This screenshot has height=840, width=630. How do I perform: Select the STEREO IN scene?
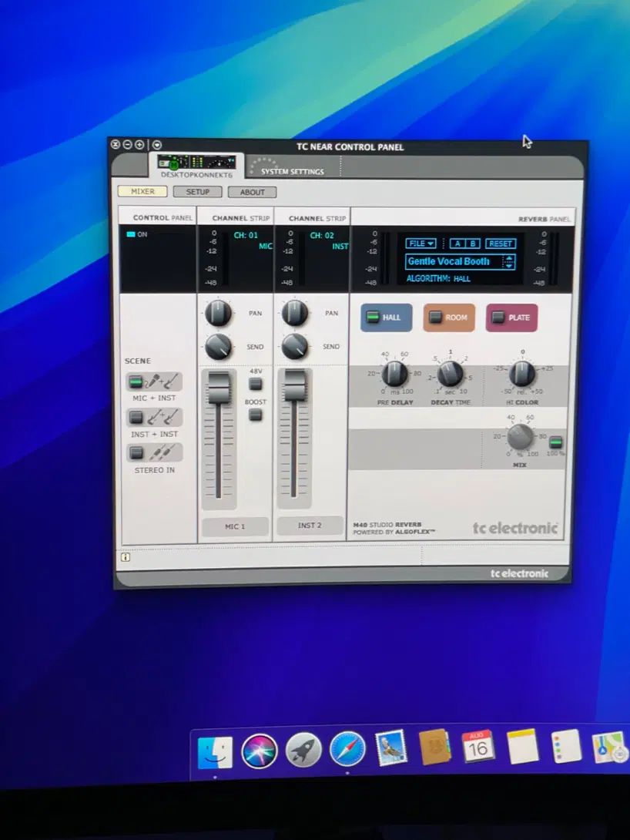pos(154,452)
